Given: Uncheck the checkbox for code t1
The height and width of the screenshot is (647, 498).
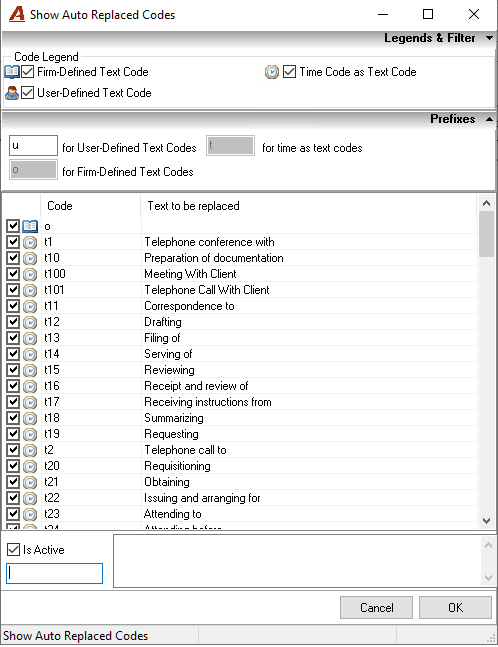Looking at the screenshot, I should point(13,242).
